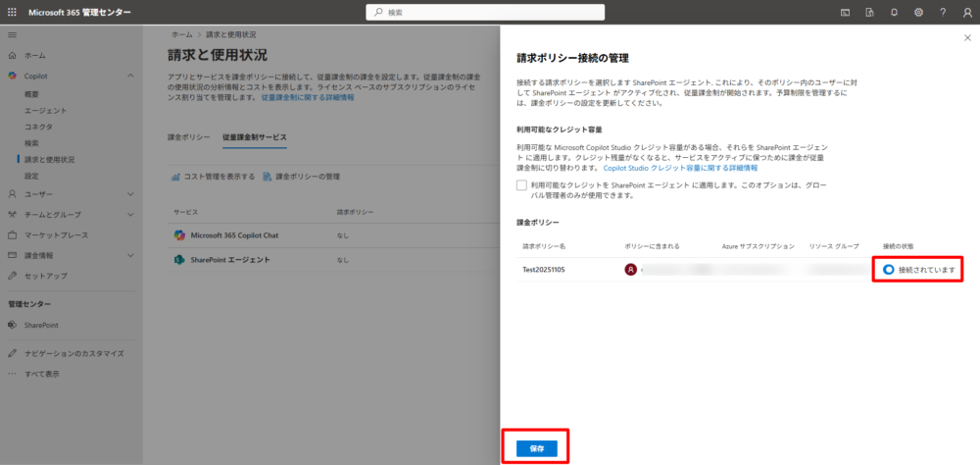980x465 pixels.
Task: Toggle the hamburger navigation menu
Action: [x=12, y=34]
